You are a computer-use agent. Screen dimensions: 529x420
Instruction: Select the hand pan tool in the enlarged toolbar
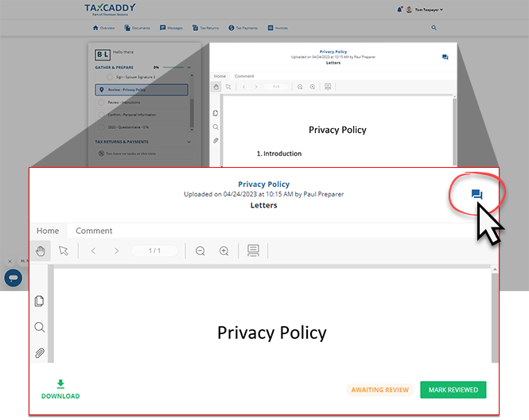click(x=41, y=251)
